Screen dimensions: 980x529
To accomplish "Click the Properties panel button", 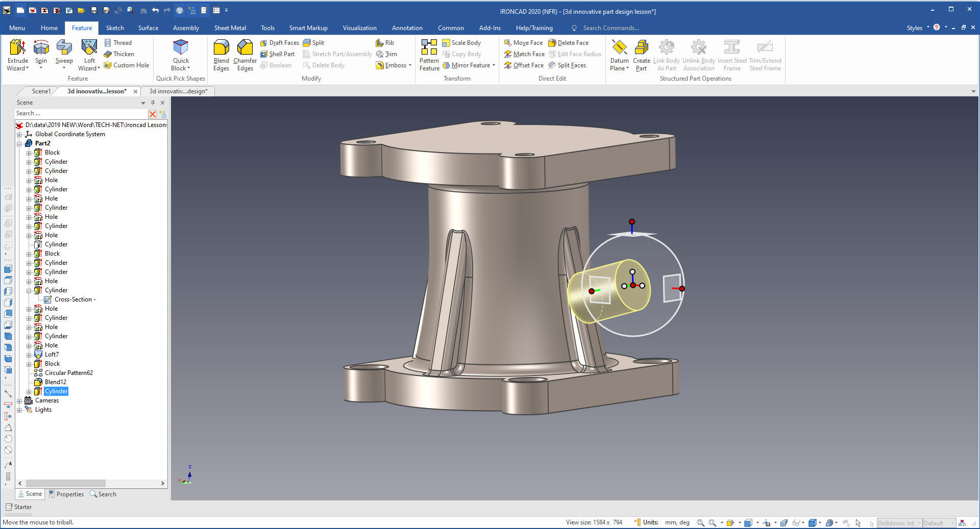I will coord(66,494).
